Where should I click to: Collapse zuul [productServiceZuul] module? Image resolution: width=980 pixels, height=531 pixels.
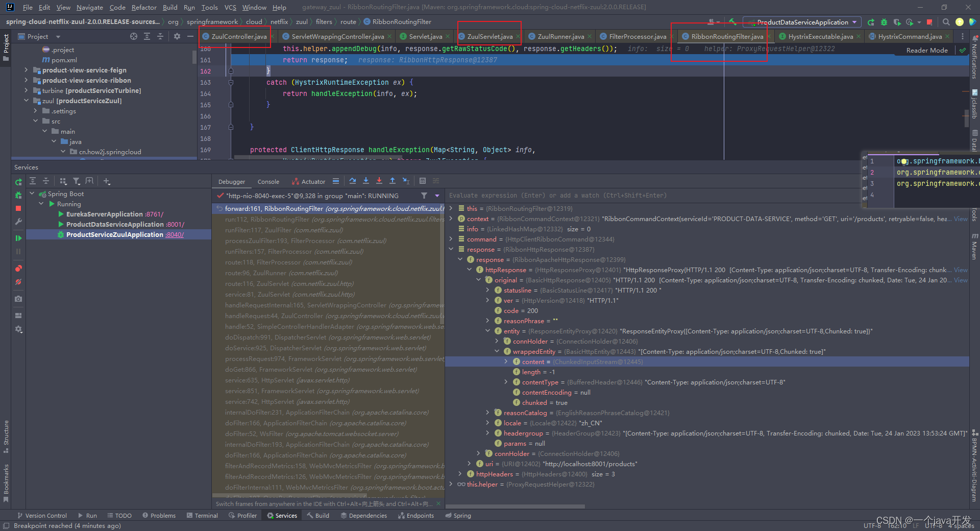click(x=26, y=101)
